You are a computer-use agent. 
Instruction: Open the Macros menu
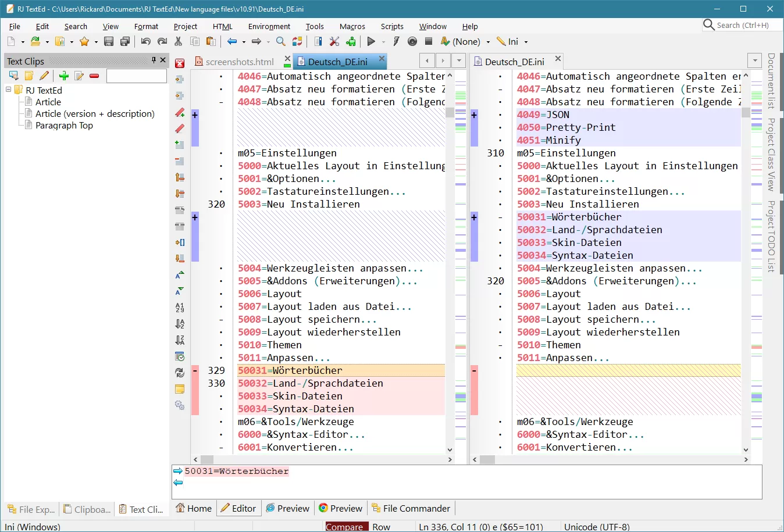352,26
